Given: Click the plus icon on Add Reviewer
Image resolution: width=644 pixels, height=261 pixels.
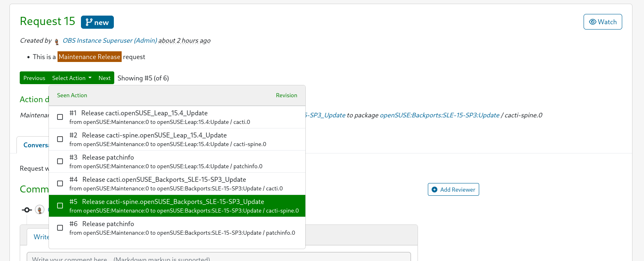Looking at the screenshot, I should click(x=435, y=189).
